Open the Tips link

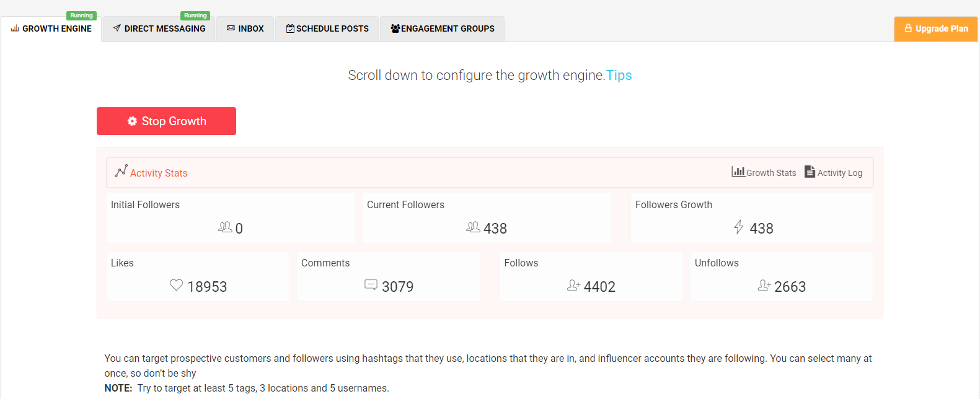coord(619,76)
